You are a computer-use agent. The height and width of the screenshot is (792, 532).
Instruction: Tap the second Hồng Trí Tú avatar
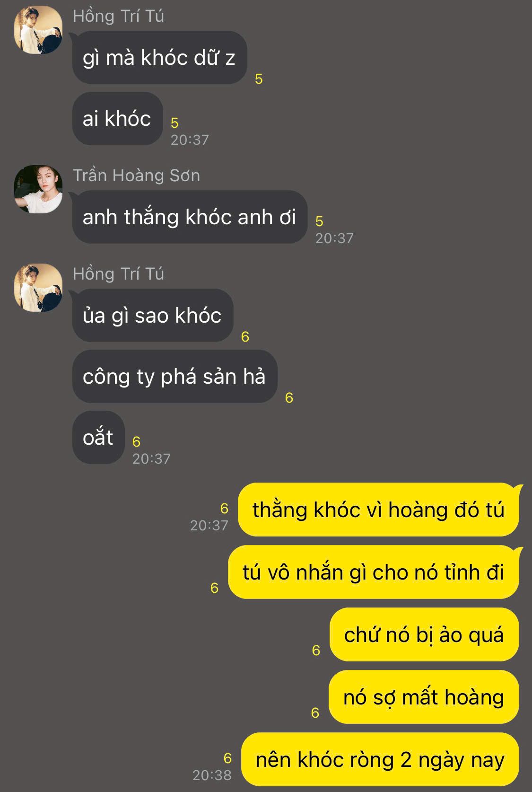(x=38, y=288)
